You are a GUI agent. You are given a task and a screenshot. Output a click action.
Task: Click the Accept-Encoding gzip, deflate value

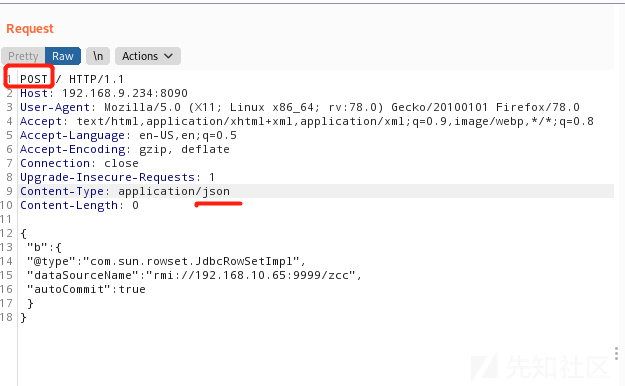click(x=184, y=149)
